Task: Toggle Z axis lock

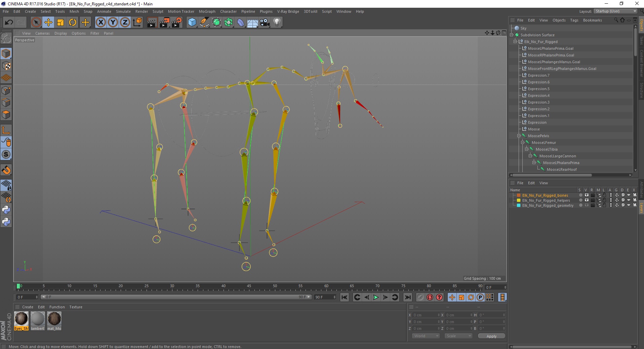Action: 125,23
